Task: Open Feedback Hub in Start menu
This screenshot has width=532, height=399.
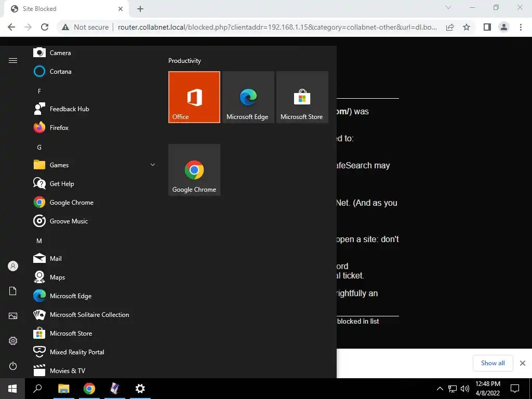Action: [95, 109]
